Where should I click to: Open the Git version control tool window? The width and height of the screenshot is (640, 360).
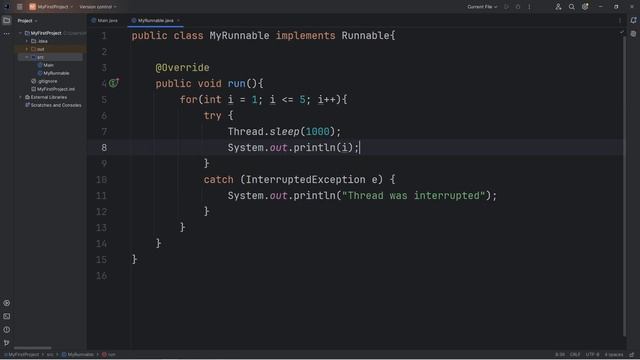(x=7, y=343)
